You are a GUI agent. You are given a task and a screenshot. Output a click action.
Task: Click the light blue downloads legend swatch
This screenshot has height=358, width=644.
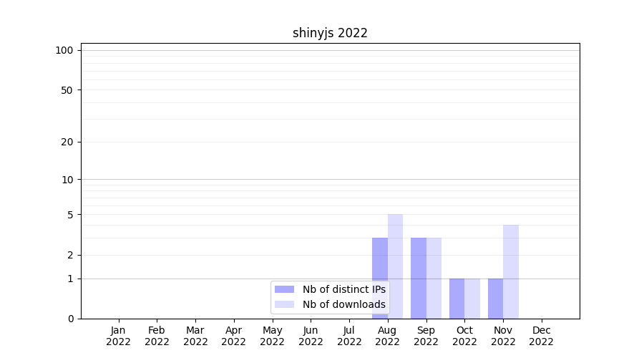point(284,304)
